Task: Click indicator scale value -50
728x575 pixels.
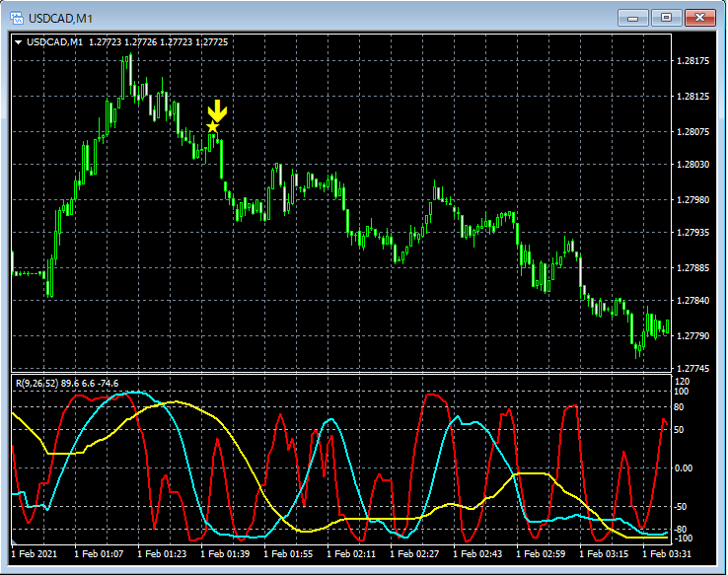Action: (681, 506)
